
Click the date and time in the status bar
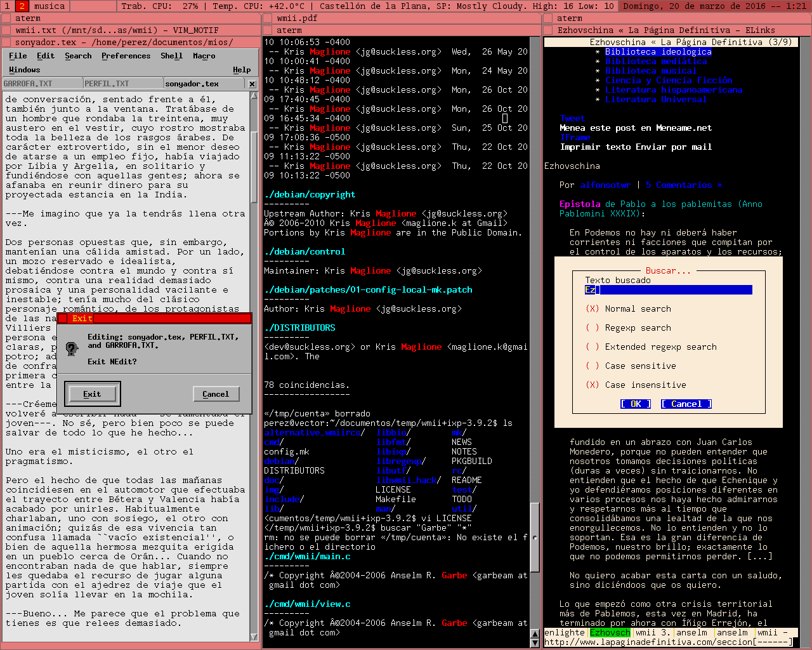pos(715,6)
